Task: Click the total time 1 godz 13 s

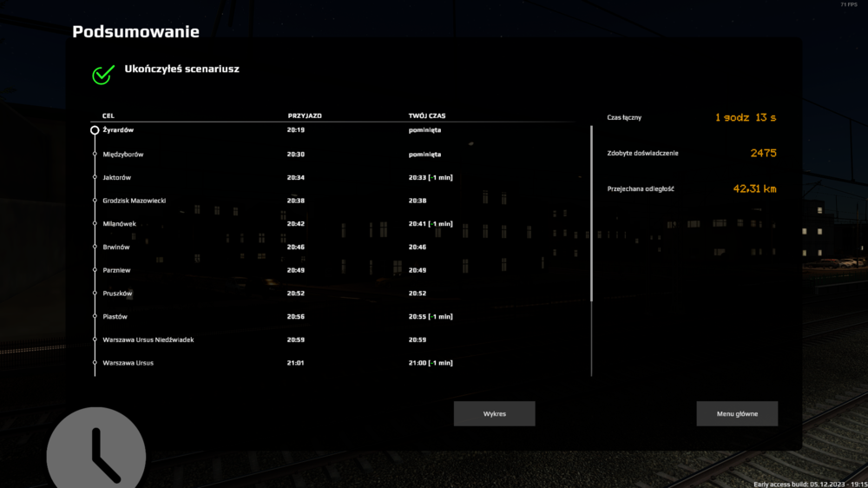Action: coord(746,117)
